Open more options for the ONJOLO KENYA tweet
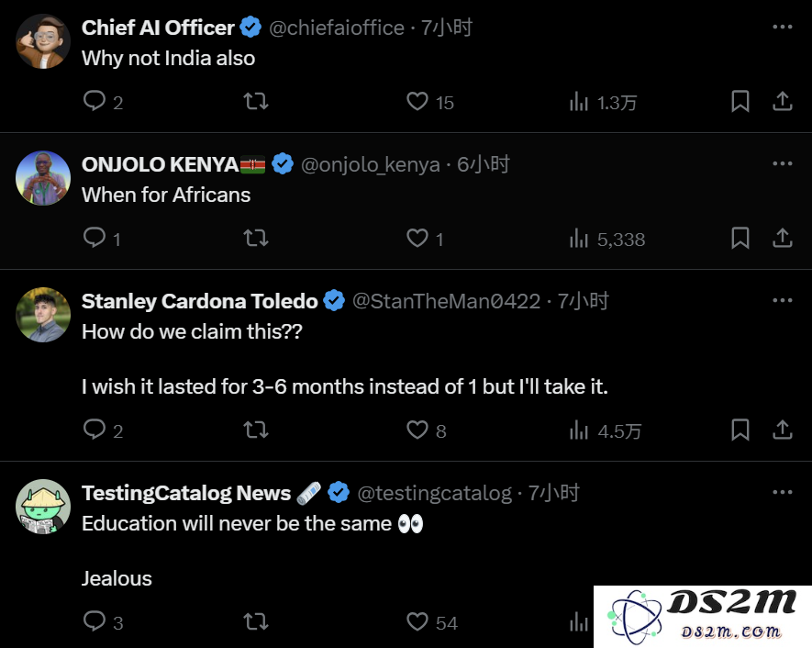Viewport: 812px width, 648px height. (782, 163)
